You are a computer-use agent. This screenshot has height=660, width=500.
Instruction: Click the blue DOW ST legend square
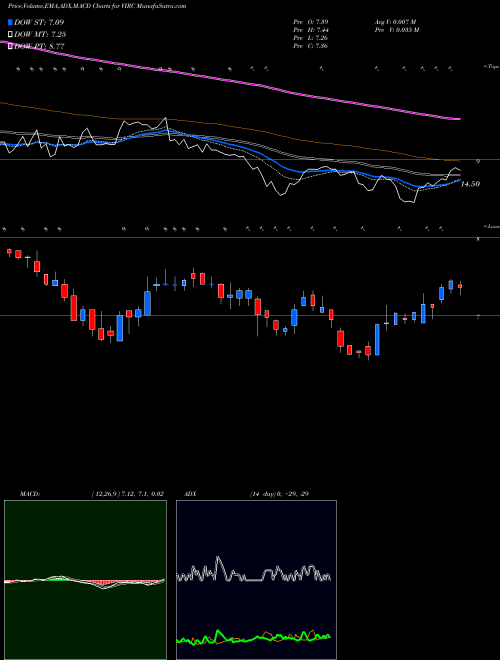coord(11,22)
